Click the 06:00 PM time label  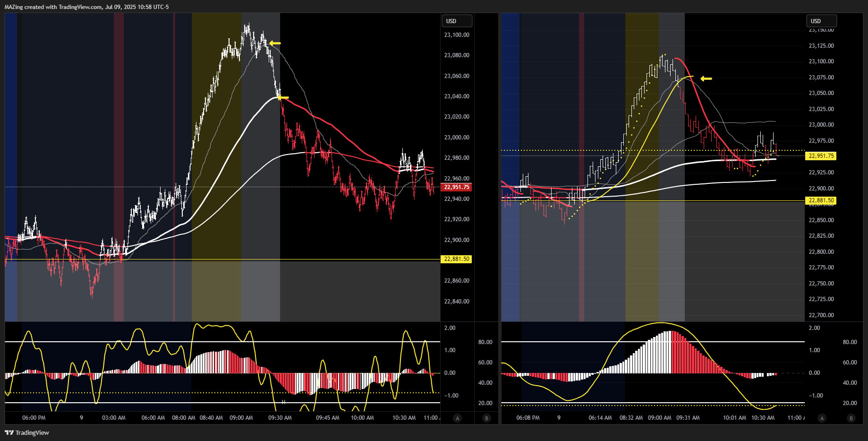coord(34,418)
